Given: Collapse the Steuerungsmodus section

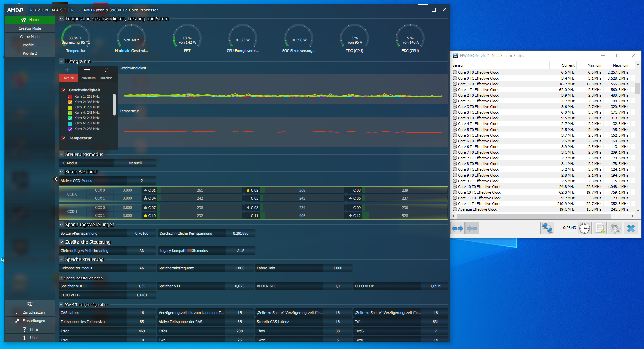Looking at the screenshot, I should click(x=61, y=154).
